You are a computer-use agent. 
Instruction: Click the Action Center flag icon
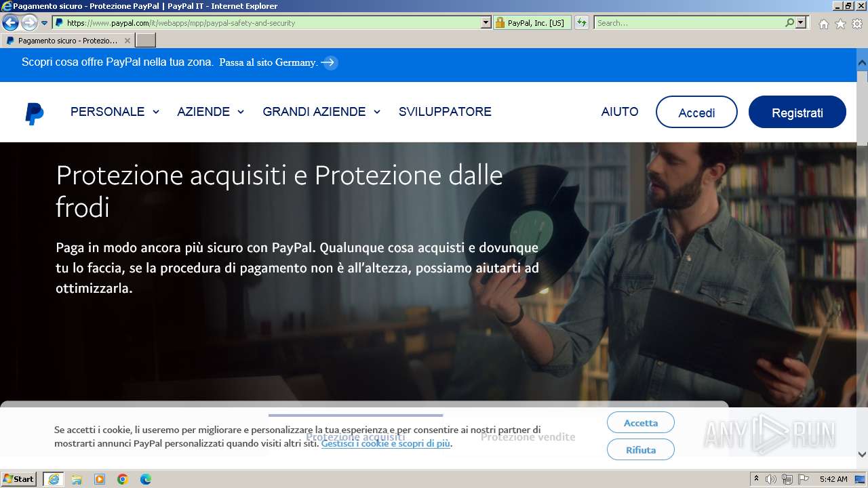click(803, 479)
